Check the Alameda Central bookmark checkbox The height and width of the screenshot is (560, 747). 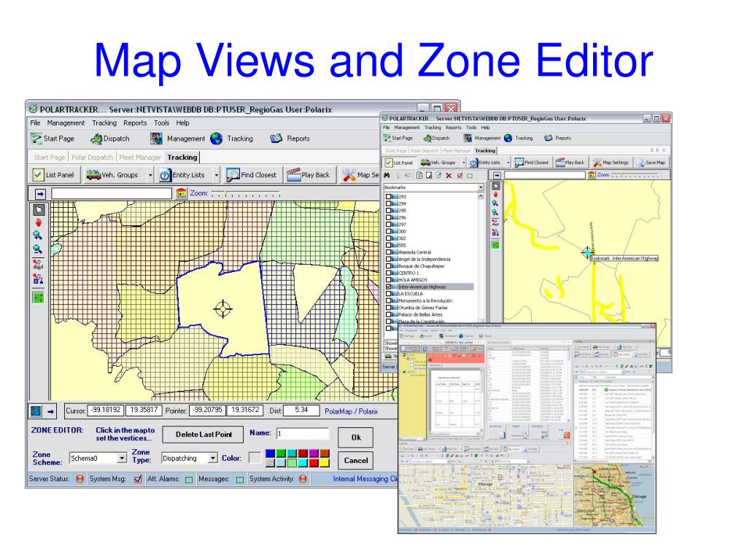[x=388, y=252]
